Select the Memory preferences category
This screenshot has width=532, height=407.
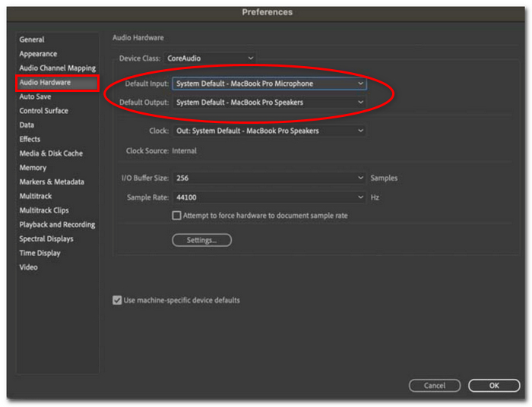[x=33, y=168]
